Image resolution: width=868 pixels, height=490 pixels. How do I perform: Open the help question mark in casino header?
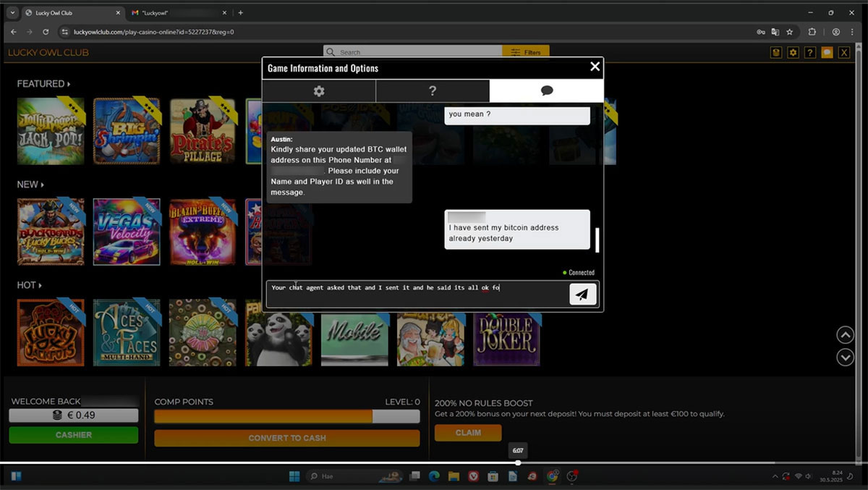pyautogui.click(x=810, y=53)
